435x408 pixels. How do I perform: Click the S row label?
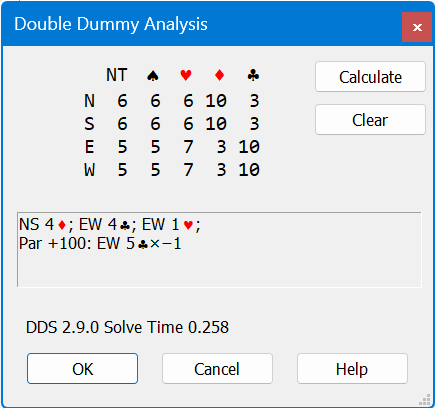click(89, 124)
